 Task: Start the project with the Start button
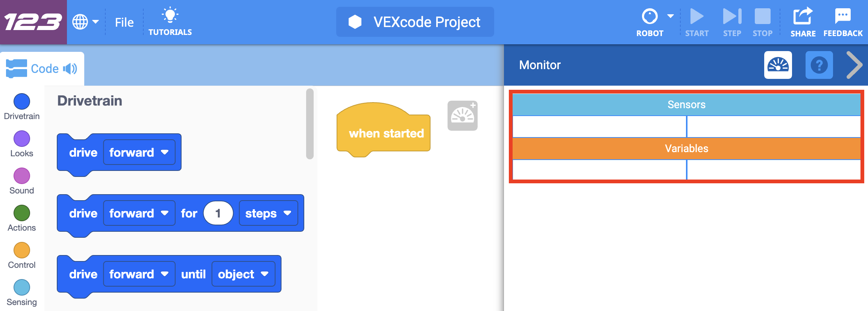pyautogui.click(x=697, y=17)
